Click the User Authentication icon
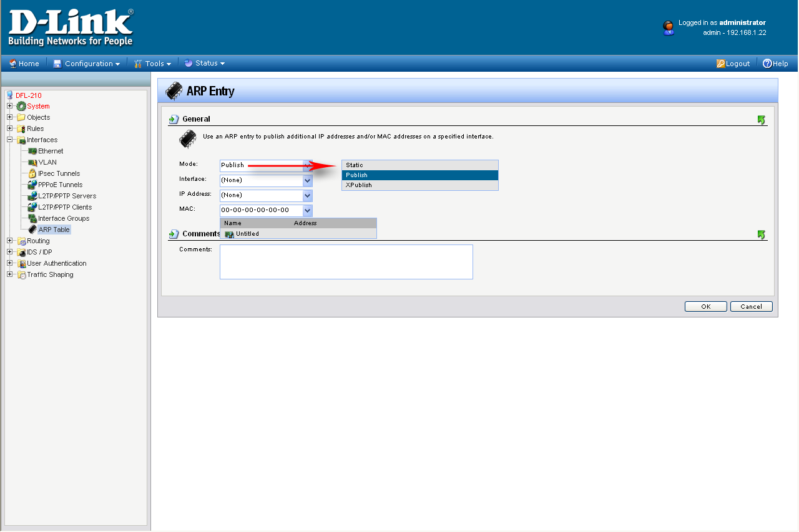The height and width of the screenshot is (532, 799). (x=21, y=263)
